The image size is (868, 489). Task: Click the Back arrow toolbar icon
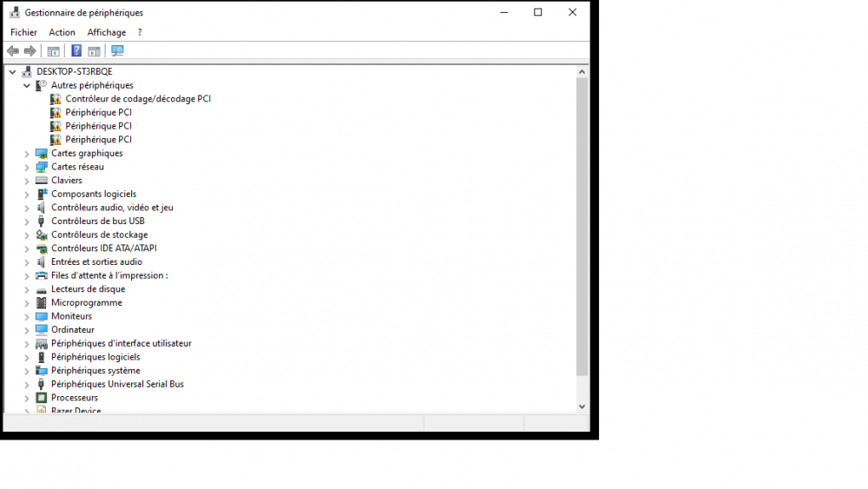tap(13, 51)
